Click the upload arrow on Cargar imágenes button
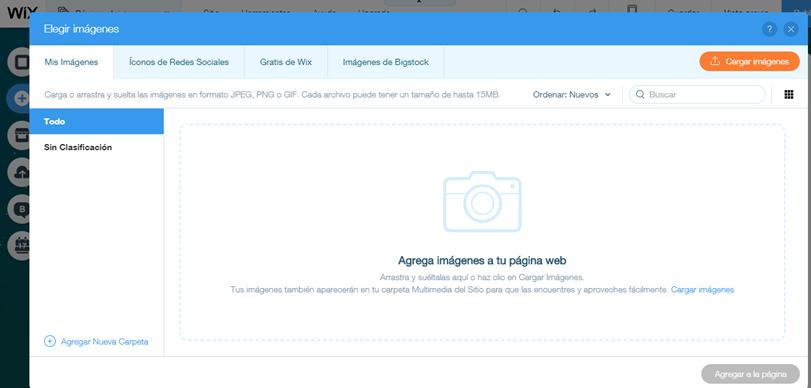The image size is (811, 388). pos(715,61)
